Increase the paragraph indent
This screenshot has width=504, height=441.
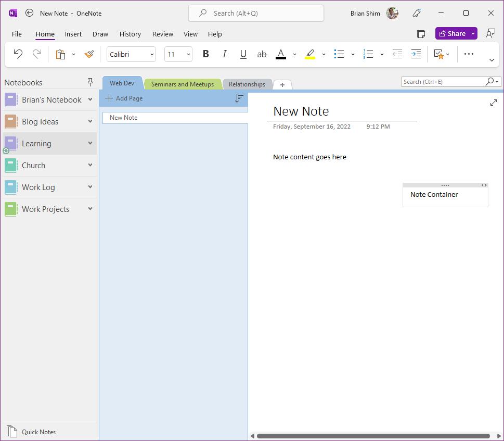point(416,54)
